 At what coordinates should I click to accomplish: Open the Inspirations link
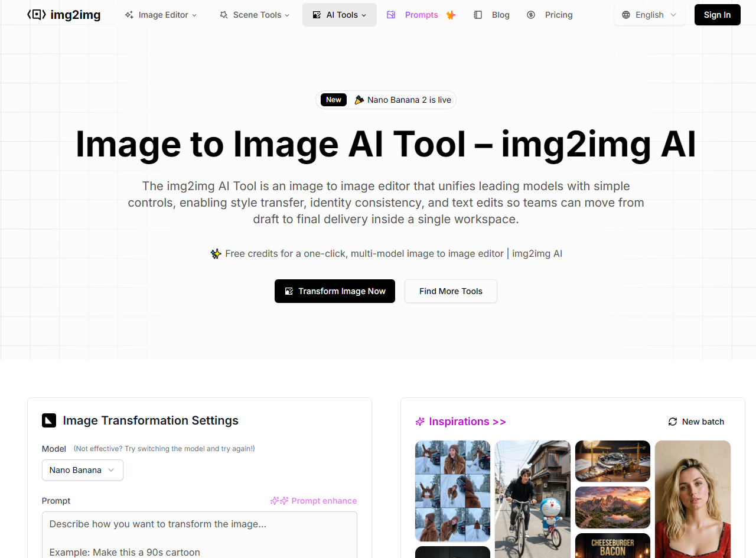461,422
